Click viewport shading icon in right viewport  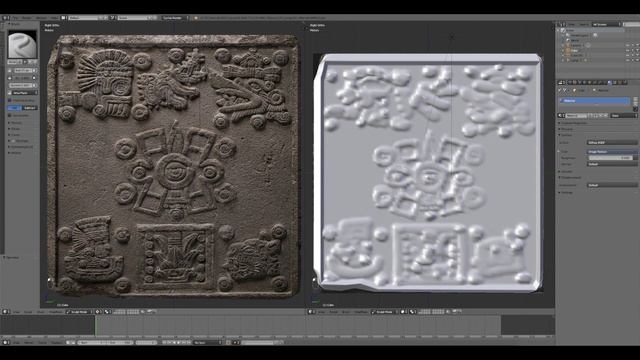coord(403,312)
